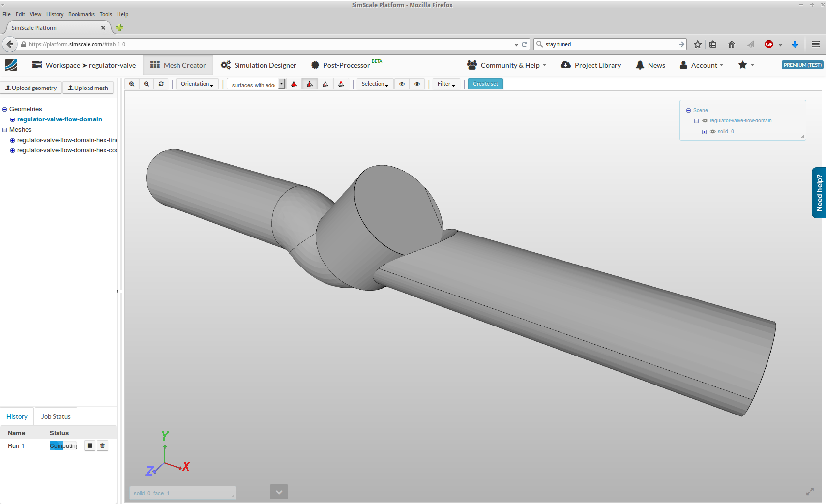Open the Orientation dropdown
Image resolution: width=826 pixels, height=504 pixels.
(x=197, y=84)
